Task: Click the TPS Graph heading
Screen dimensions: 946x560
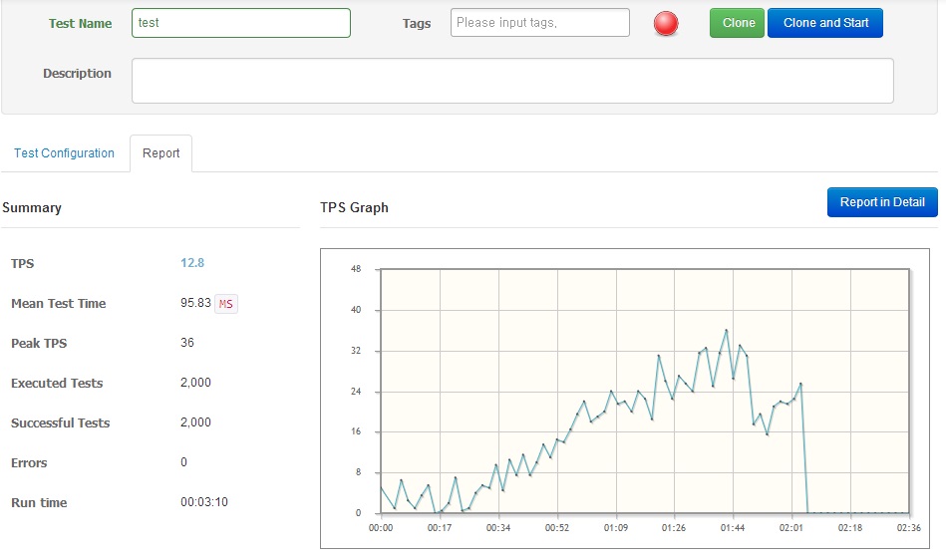Action: [x=354, y=208]
